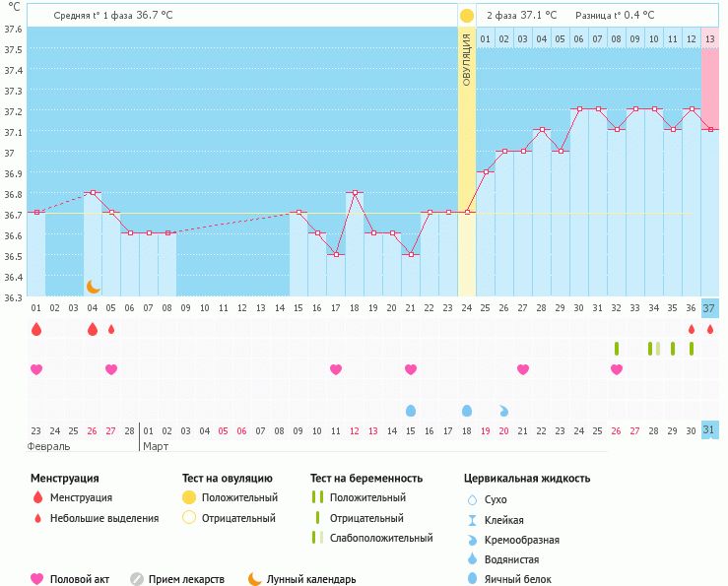Click the grey Прием лекарств pill icon
This screenshot has width=728, height=586.
tap(137, 579)
